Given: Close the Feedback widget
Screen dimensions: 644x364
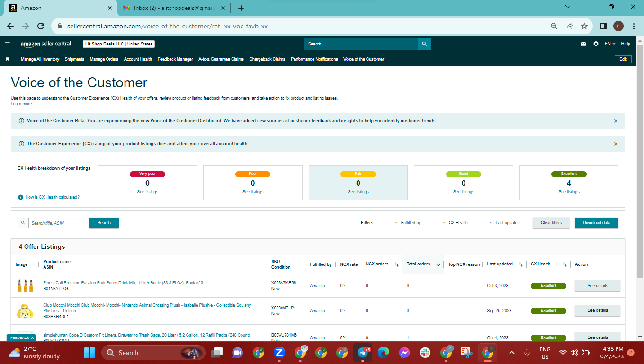Looking at the screenshot, I should 32,338.
